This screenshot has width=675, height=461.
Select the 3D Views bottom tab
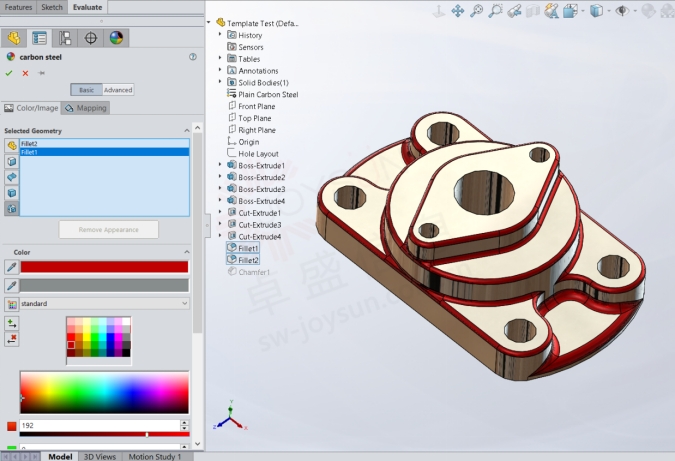99,456
